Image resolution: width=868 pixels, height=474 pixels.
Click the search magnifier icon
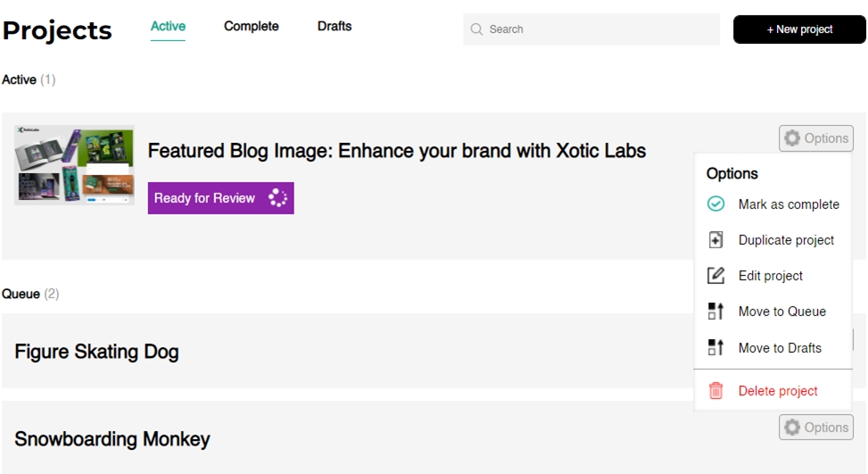pos(476,29)
